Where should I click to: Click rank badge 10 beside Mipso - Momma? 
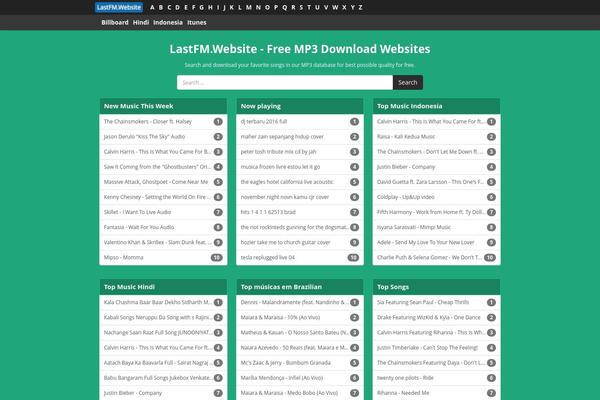217,257
